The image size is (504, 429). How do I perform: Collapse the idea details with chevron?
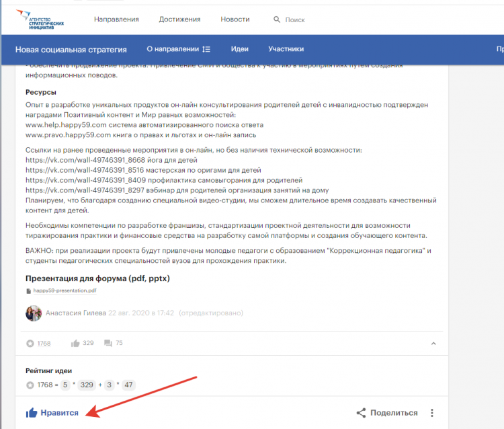[x=433, y=344]
